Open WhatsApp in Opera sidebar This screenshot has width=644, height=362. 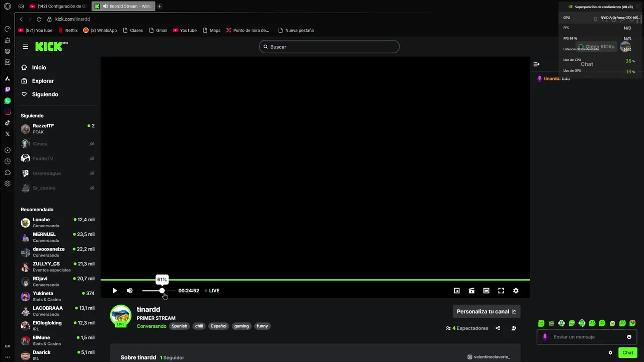[7, 101]
